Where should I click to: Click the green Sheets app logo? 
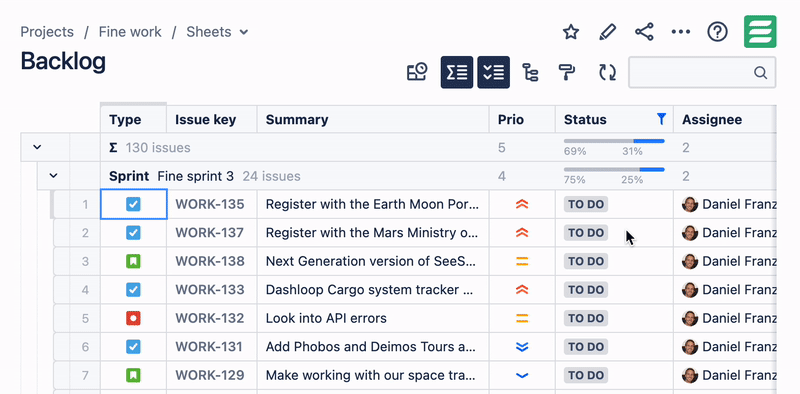(x=760, y=32)
